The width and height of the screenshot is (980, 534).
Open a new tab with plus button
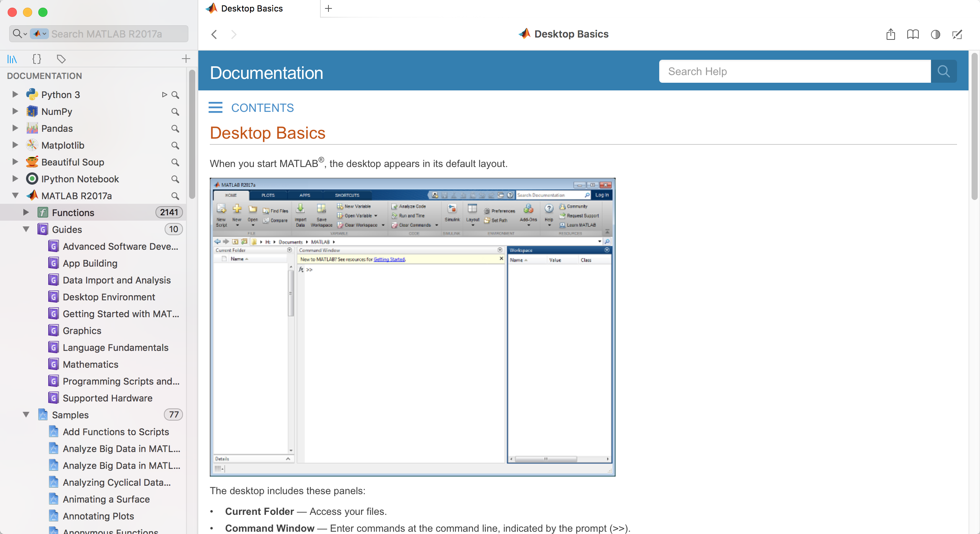pyautogui.click(x=328, y=8)
